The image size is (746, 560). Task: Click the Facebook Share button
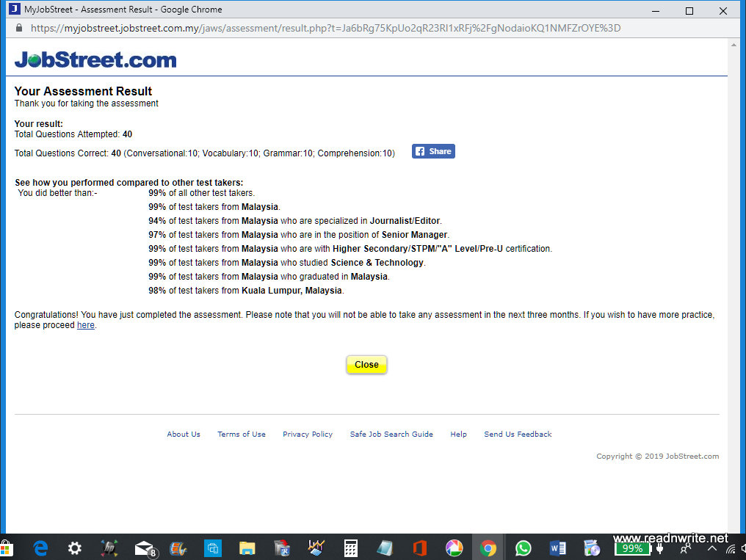(433, 151)
